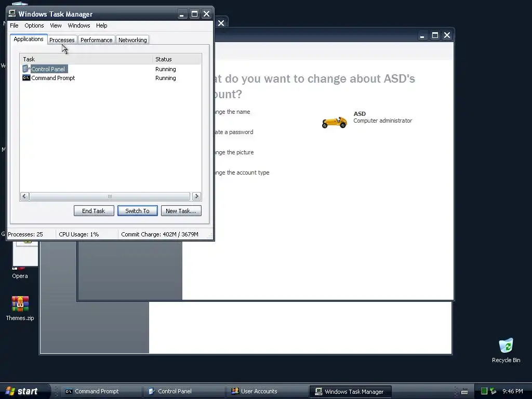Close the User Accounts window

coord(447,35)
